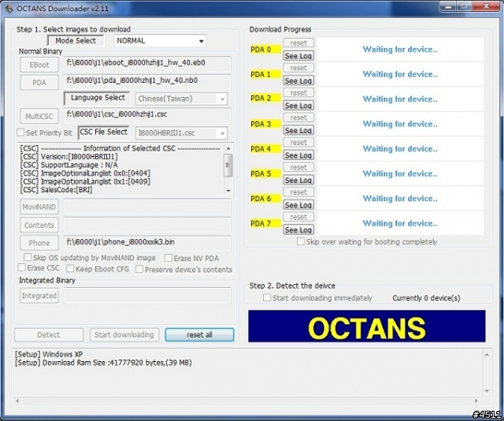
Task: Check Preserve device's contents
Action: 139,269
